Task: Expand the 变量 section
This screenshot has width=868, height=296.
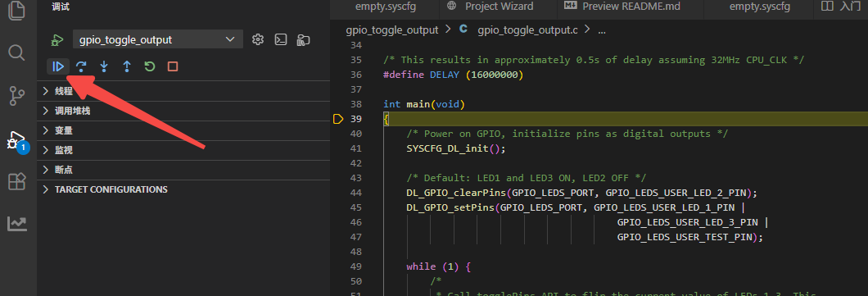Action: coord(183,131)
